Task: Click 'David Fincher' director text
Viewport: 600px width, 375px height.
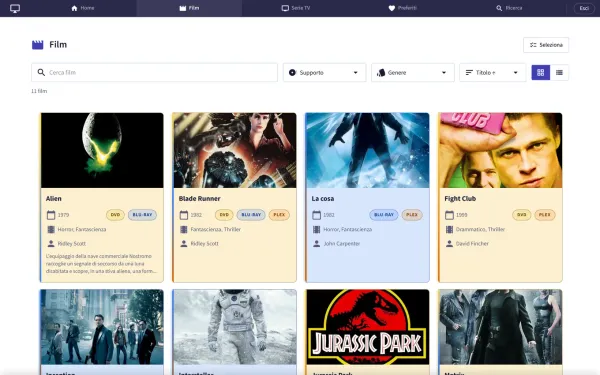Action: click(472, 243)
